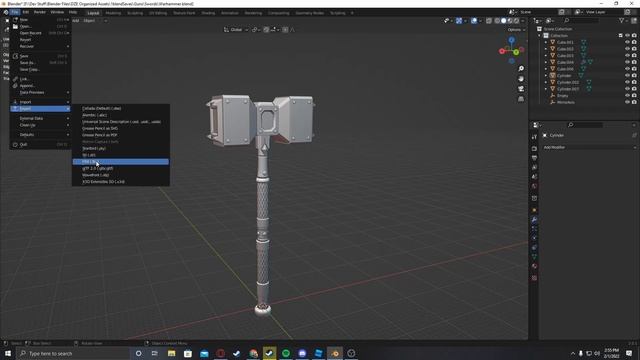Open the viewport Object menu
This screenshot has width=640, height=360.
[x=89, y=20]
